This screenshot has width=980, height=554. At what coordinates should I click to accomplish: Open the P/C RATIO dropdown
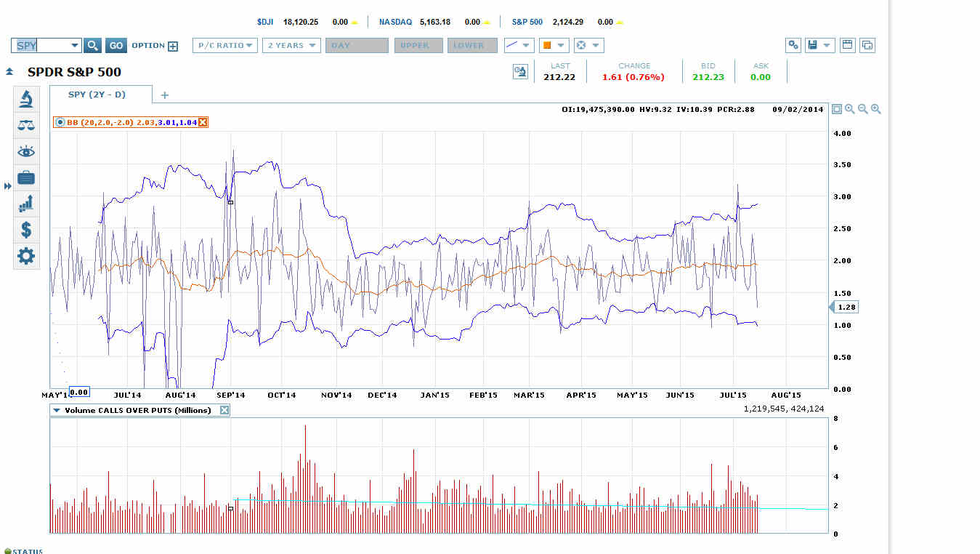(x=225, y=45)
